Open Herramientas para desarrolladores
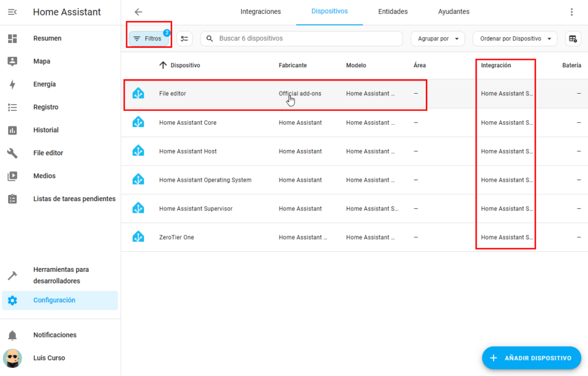588x376 pixels. (x=60, y=275)
